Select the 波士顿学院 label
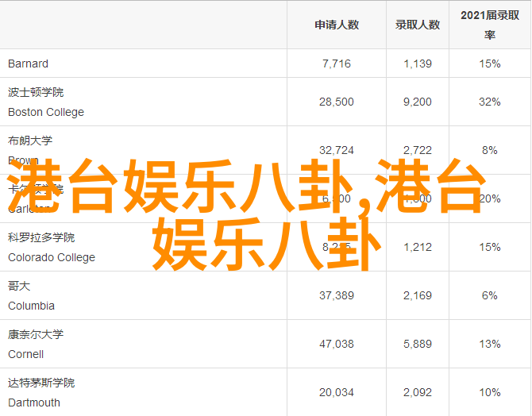The height and width of the screenshot is (416, 532). 36,92
